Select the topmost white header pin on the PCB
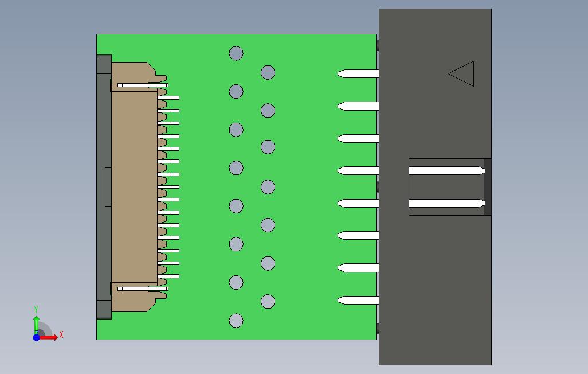588x374 pixels. pyautogui.click(x=358, y=73)
